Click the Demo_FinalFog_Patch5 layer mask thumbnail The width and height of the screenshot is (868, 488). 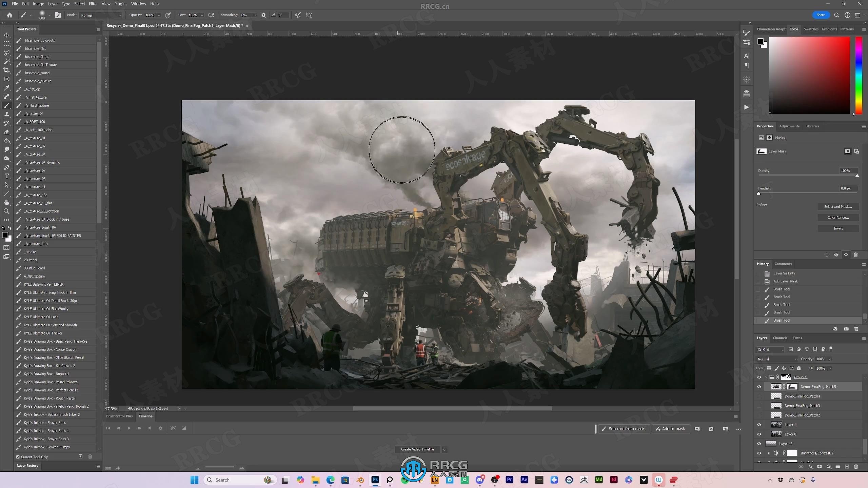click(792, 387)
